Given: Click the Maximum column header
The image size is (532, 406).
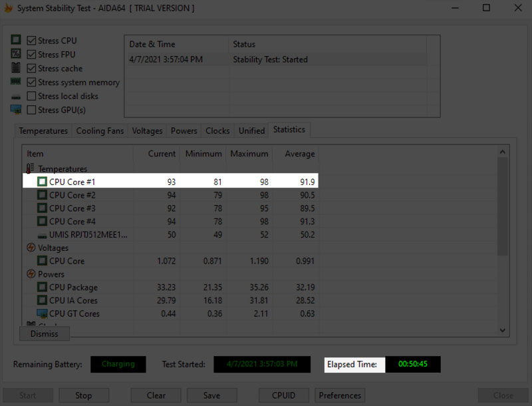Looking at the screenshot, I should pos(249,154).
